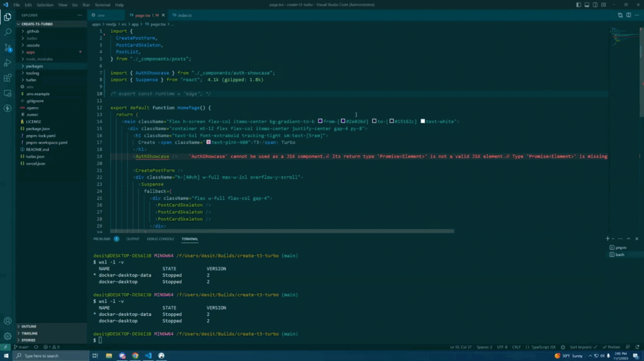Open the Search view in activity bar
Viewport: 644px width, 361px height.
[x=8, y=31]
